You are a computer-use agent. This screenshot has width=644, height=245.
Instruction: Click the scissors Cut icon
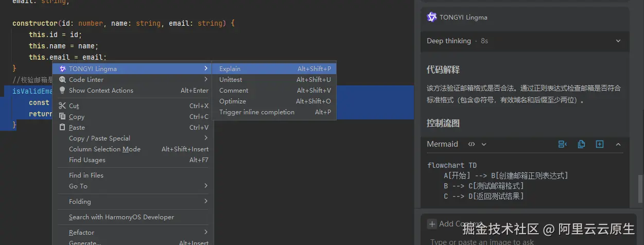click(x=63, y=106)
